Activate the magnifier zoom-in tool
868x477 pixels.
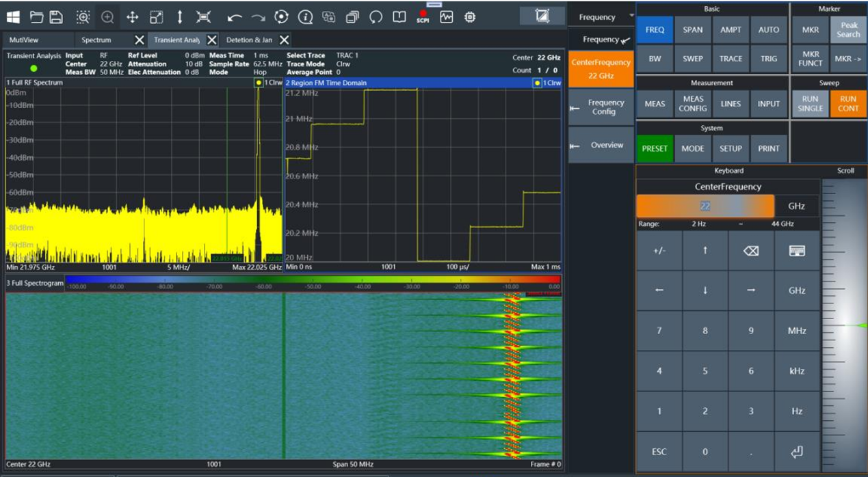[x=107, y=17]
